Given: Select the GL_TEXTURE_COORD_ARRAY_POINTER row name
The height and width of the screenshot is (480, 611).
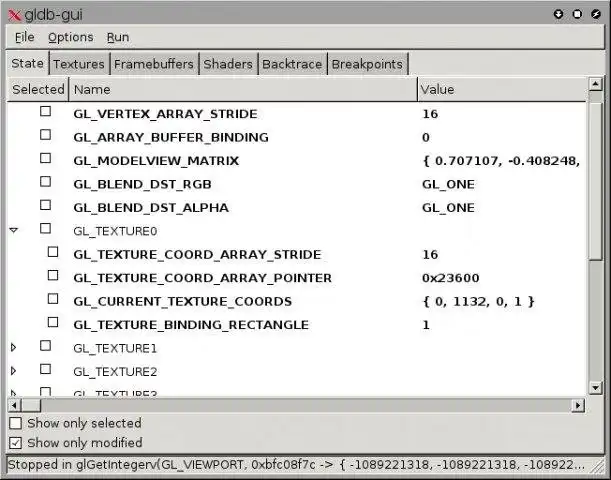Looking at the screenshot, I should 202,278.
